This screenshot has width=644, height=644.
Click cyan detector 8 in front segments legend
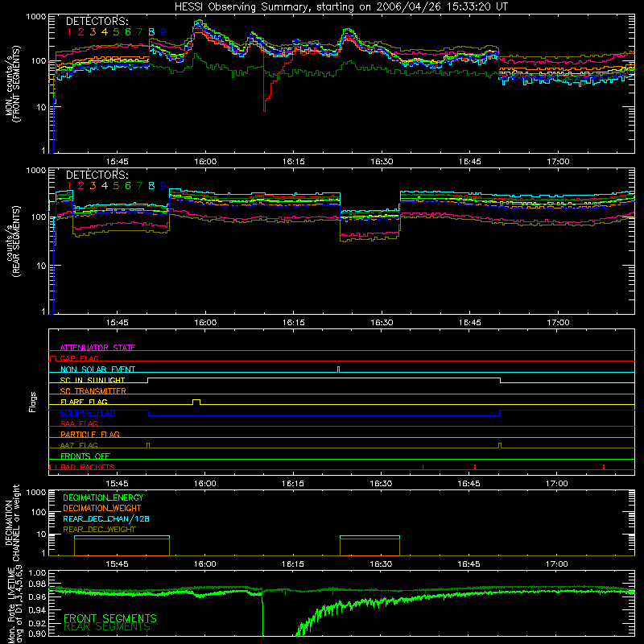pyautogui.click(x=151, y=31)
